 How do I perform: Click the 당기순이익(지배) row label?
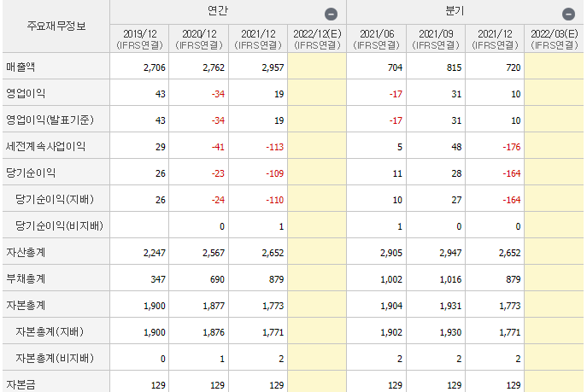pos(55,199)
